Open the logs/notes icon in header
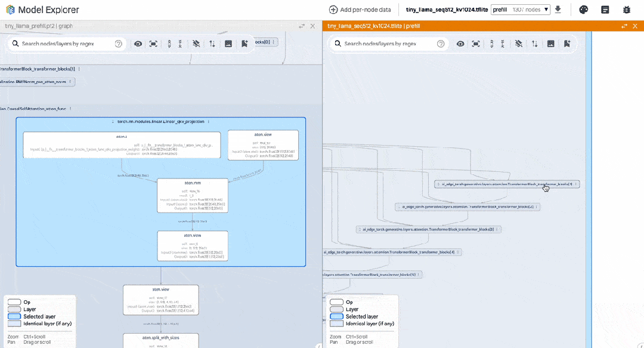The width and height of the screenshot is (644, 348). [605, 10]
